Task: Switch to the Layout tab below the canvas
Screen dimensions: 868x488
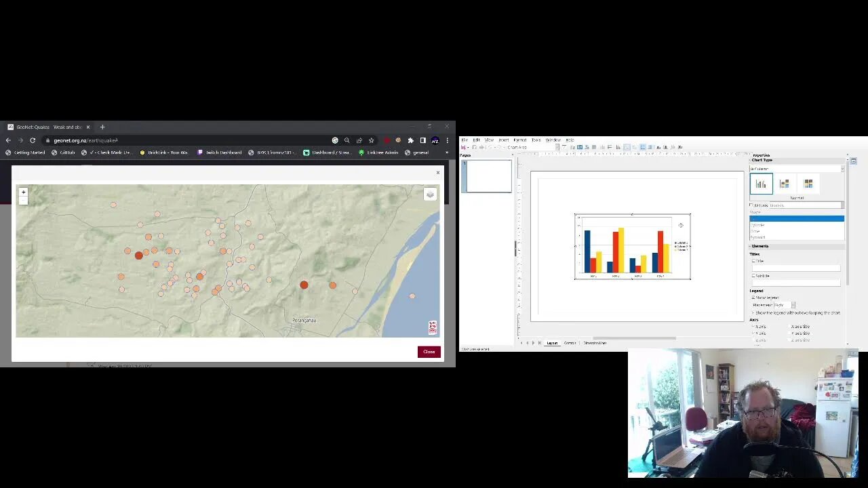Action: (552, 343)
